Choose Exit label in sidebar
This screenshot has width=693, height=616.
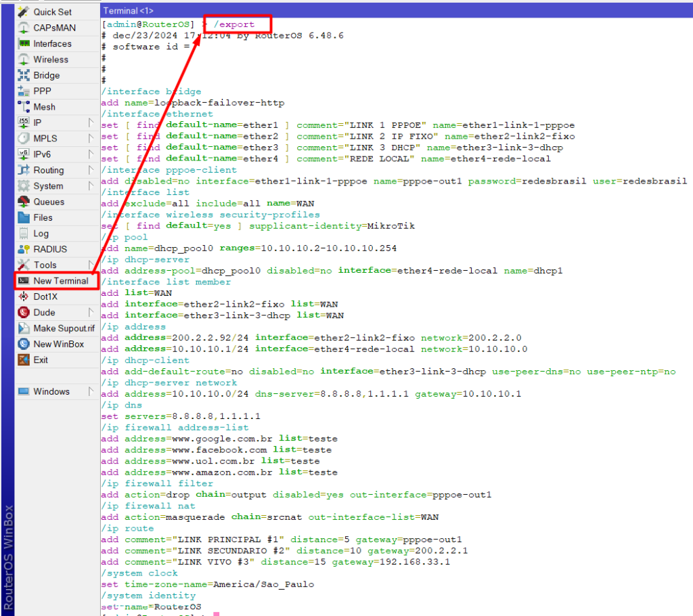pos(40,360)
